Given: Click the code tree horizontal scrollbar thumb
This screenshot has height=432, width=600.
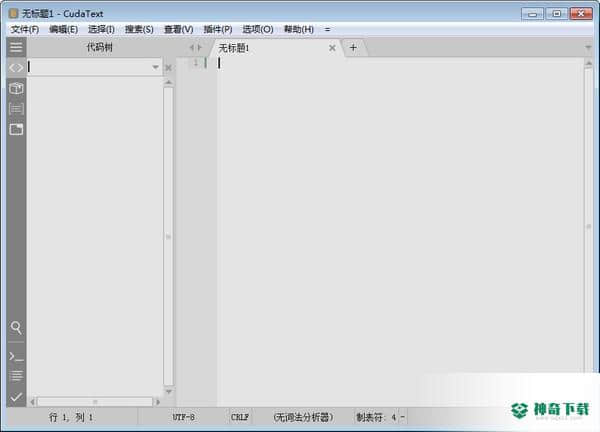Looking at the screenshot, I should (95, 402).
